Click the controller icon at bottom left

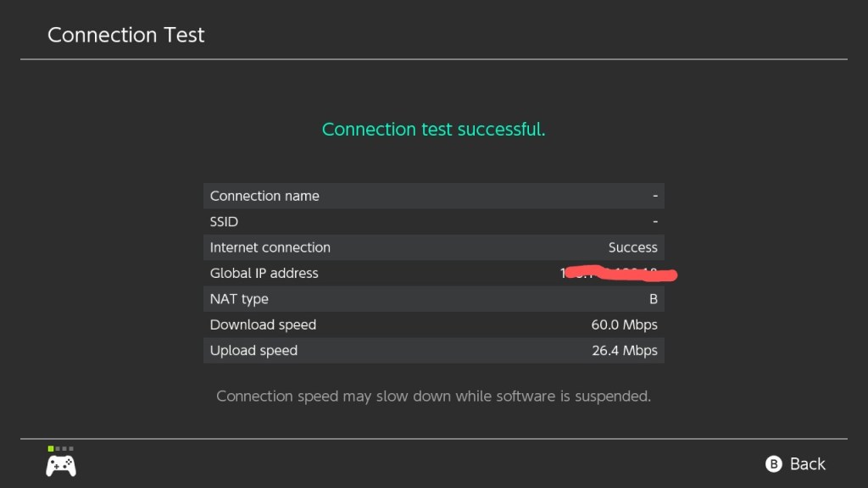tap(60, 465)
